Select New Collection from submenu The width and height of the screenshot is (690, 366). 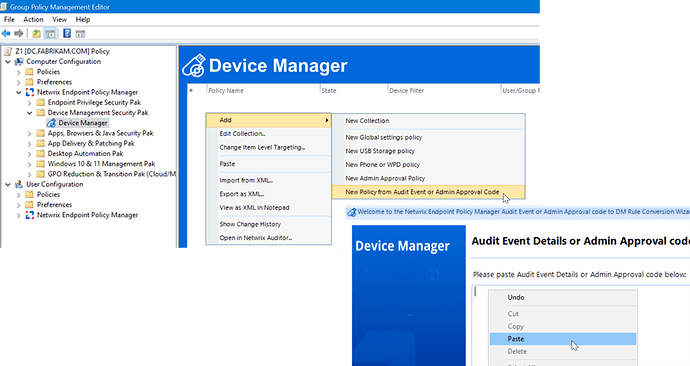pyautogui.click(x=428, y=121)
